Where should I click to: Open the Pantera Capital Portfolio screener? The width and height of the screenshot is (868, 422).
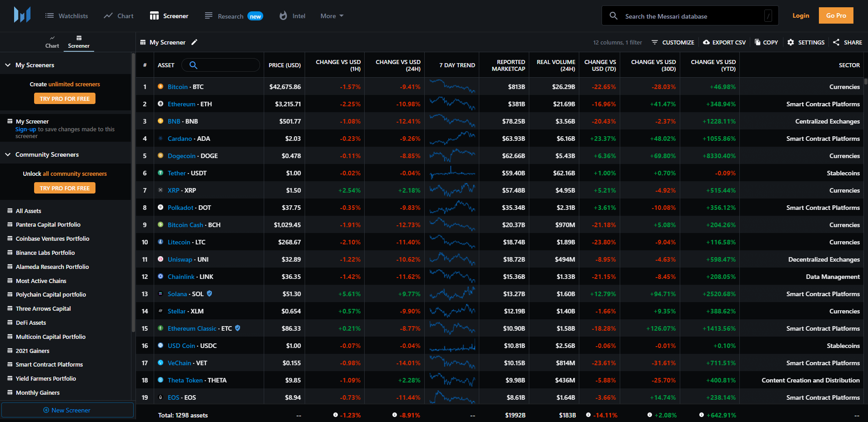pos(48,225)
